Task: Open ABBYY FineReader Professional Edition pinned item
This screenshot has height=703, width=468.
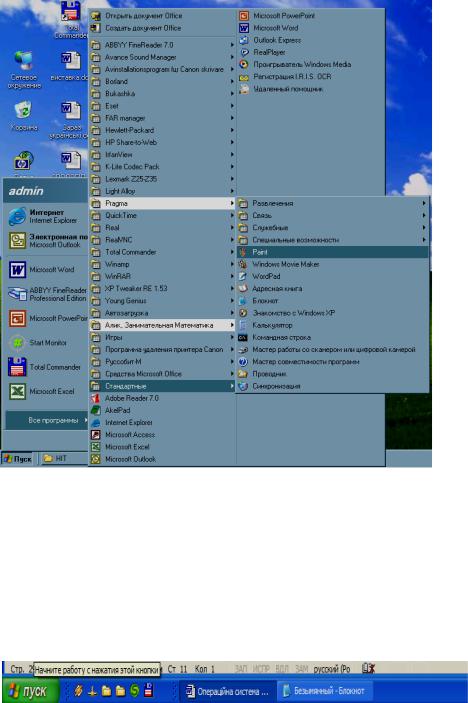Action: (47, 294)
